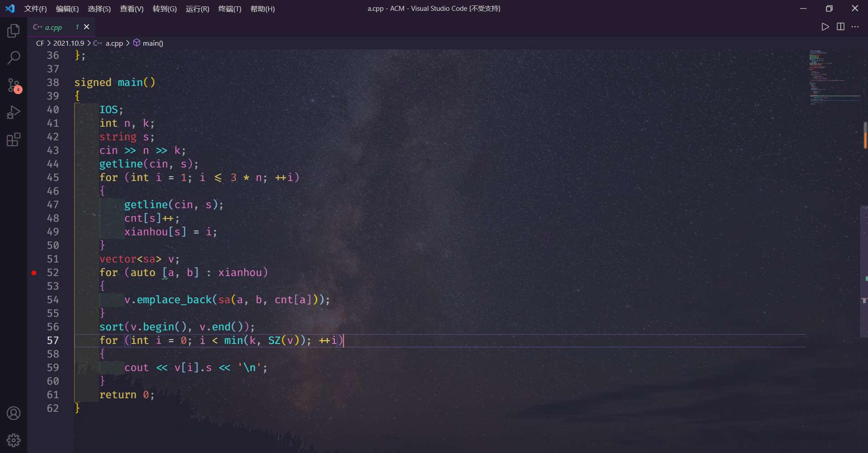Click 'vector<sa> v;' on line 51
Image resolution: width=868 pixels, height=453 pixels.
[x=139, y=259]
